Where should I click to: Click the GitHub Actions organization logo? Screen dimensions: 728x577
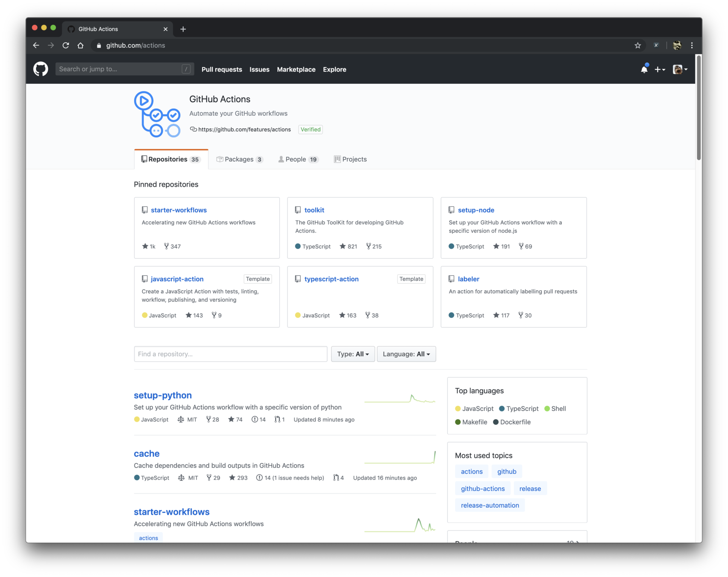click(x=157, y=114)
